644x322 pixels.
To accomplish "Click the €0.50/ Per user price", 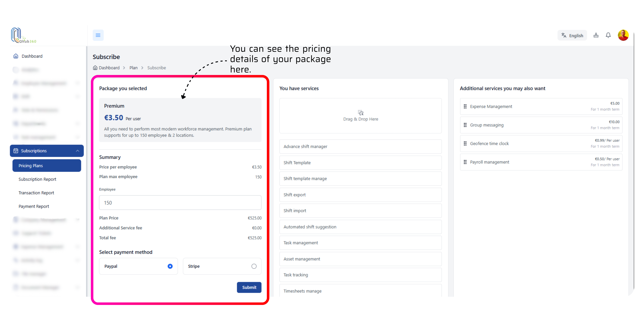I will [607, 159].
